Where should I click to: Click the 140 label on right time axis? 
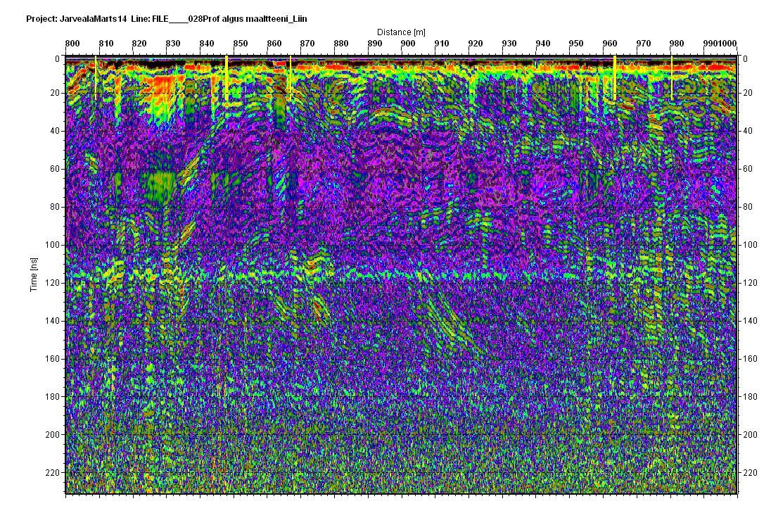[750, 321]
